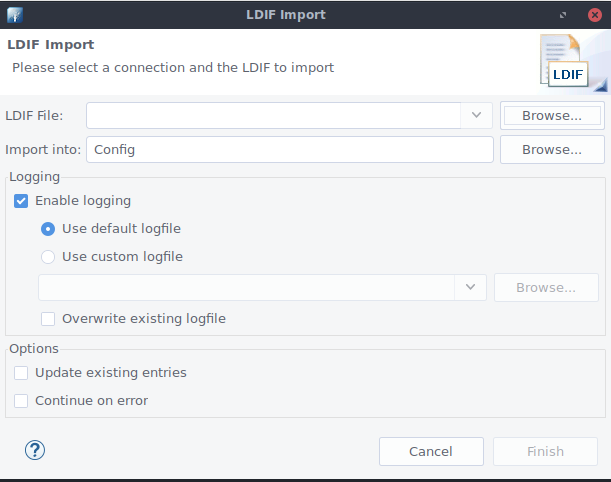Image resolution: width=611 pixels, height=482 pixels.
Task: Open the custom logfile dropdown arrow
Action: click(x=469, y=287)
